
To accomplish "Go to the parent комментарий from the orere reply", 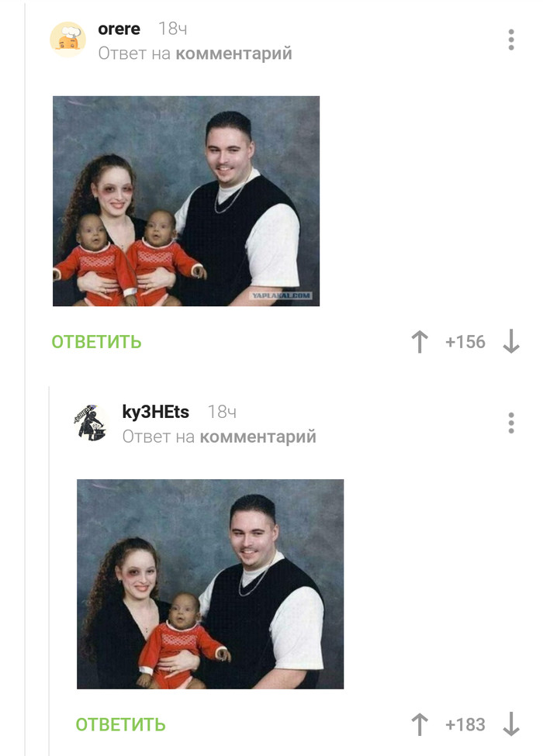I will click(x=234, y=54).
